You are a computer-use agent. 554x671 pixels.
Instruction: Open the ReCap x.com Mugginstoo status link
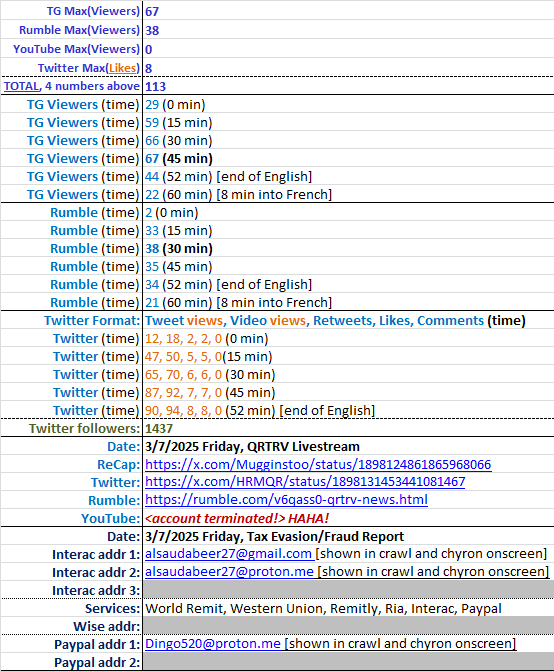point(318,464)
